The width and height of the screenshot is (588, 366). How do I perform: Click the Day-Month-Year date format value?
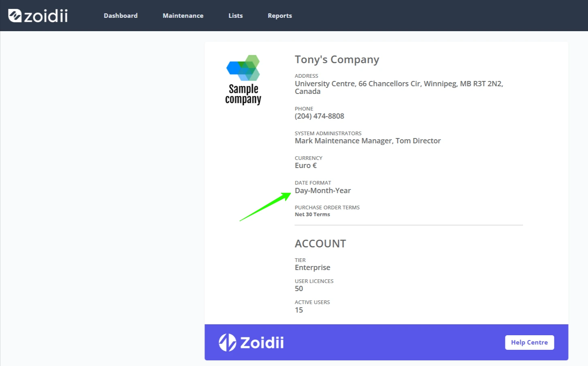tap(323, 191)
